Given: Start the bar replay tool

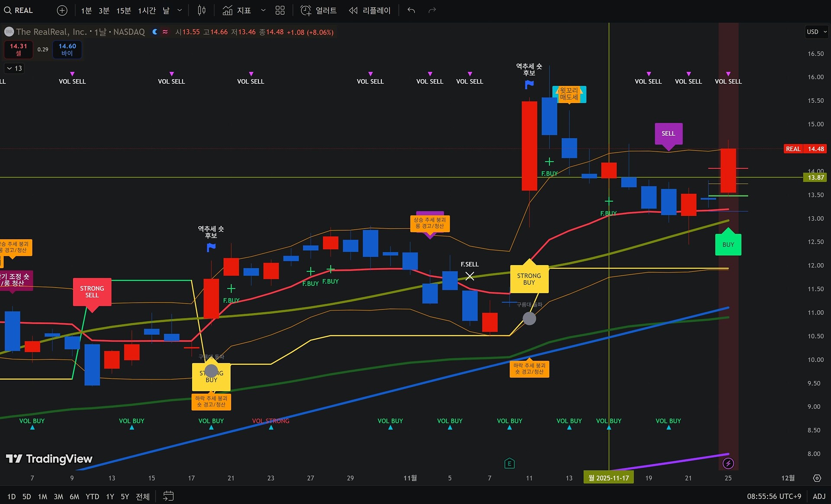Looking at the screenshot, I should tap(370, 10).
